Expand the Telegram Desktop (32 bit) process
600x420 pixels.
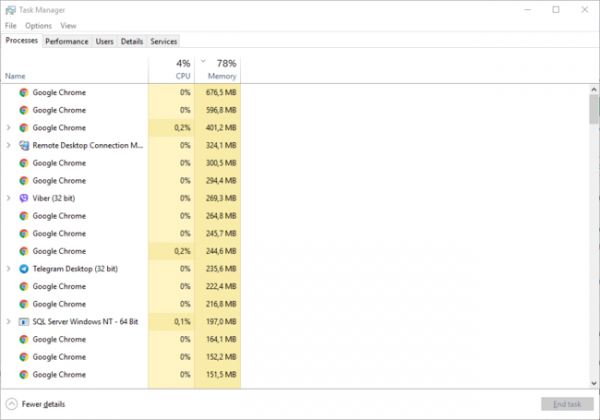pyautogui.click(x=8, y=269)
